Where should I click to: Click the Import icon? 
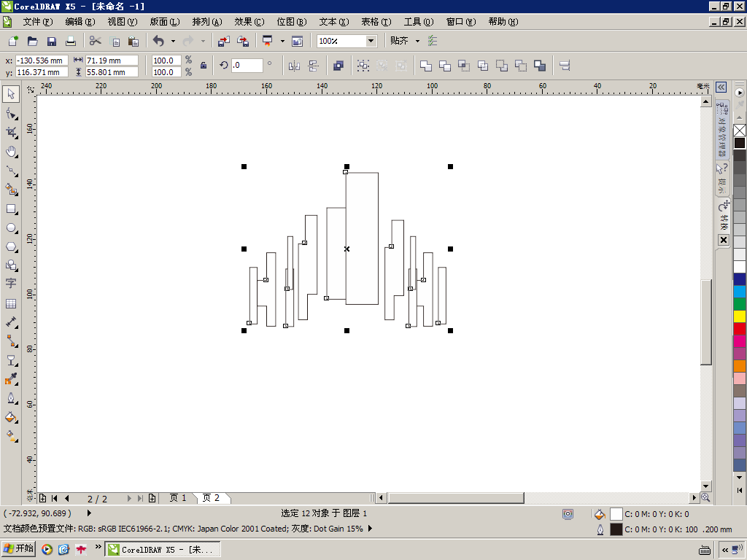pyautogui.click(x=223, y=41)
